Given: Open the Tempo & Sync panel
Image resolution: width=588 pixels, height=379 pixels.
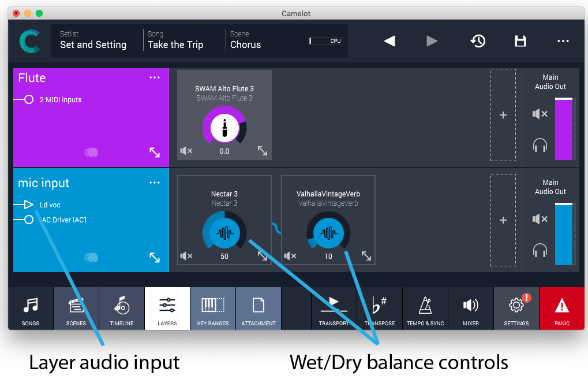Looking at the screenshot, I should click(425, 308).
